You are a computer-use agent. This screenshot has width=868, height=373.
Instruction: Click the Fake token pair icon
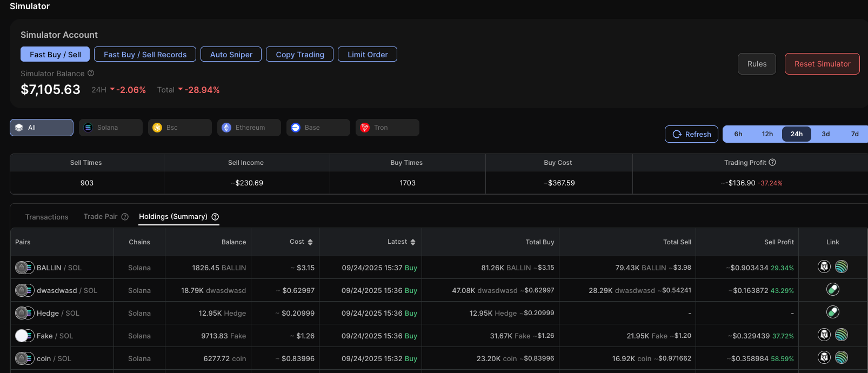(x=24, y=336)
